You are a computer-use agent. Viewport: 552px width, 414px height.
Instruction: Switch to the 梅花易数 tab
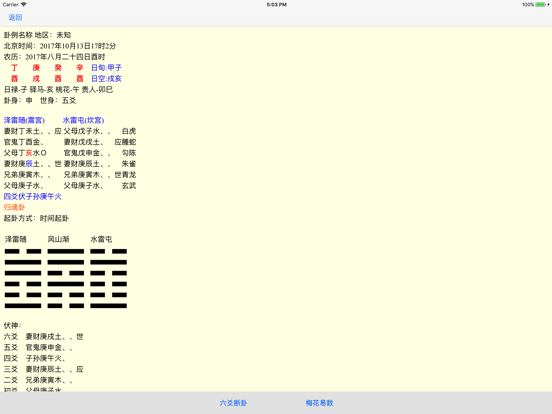point(319,403)
